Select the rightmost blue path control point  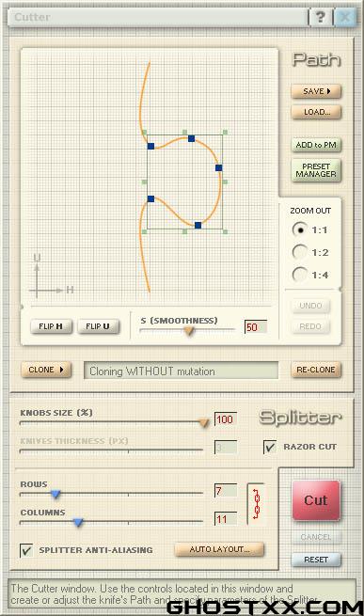pyautogui.click(x=219, y=167)
